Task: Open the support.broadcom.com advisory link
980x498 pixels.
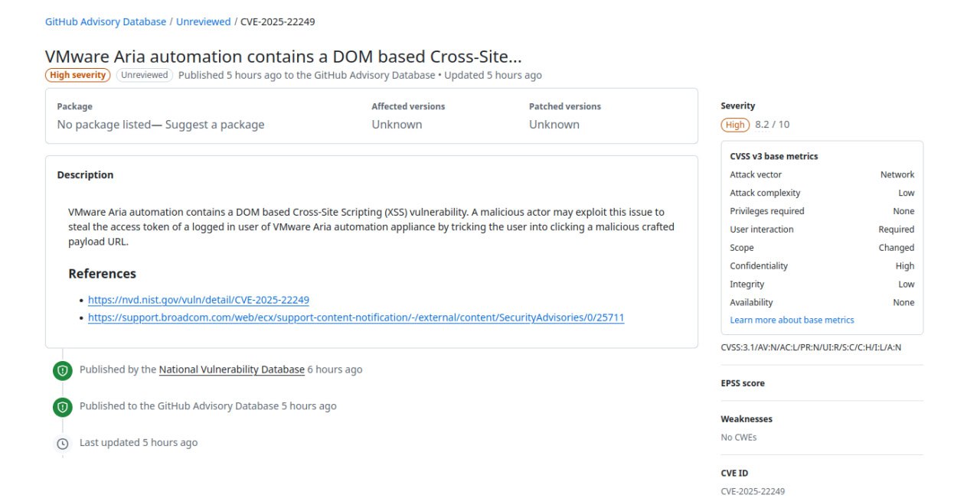Action: coord(356,317)
